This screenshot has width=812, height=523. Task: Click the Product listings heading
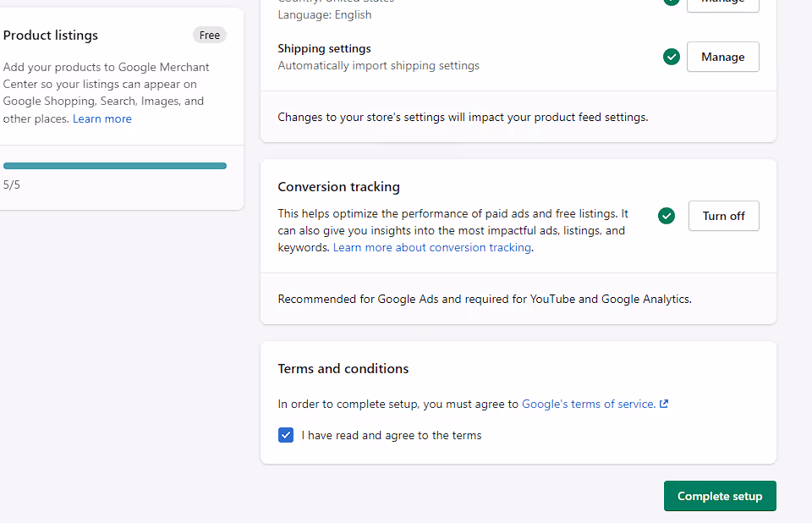pyautogui.click(x=50, y=36)
